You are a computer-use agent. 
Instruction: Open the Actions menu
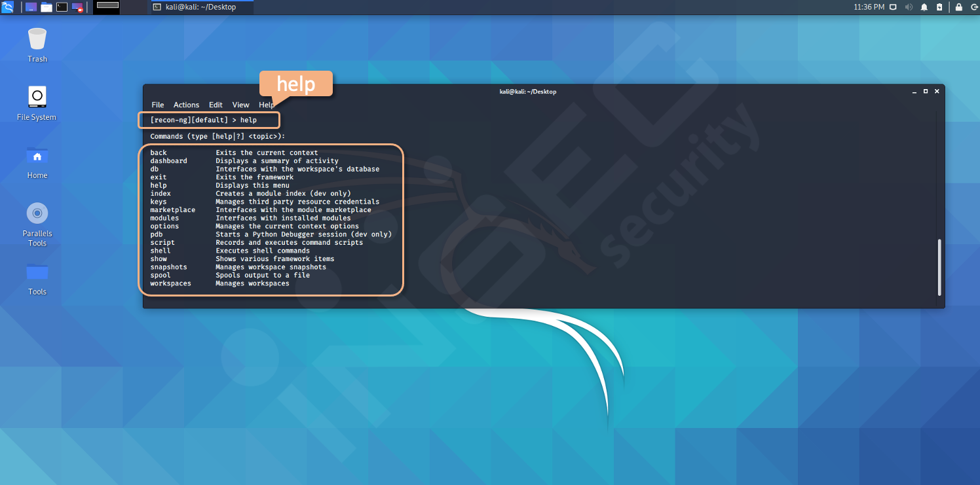click(186, 105)
